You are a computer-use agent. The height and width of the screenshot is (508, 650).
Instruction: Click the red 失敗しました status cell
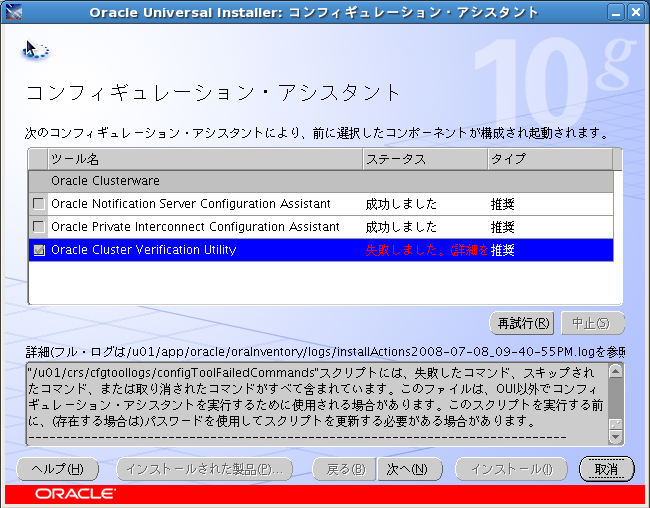click(426, 250)
